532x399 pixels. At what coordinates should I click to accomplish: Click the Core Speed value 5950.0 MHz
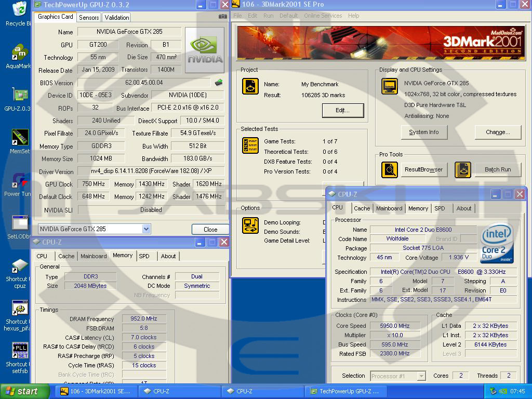pos(395,326)
